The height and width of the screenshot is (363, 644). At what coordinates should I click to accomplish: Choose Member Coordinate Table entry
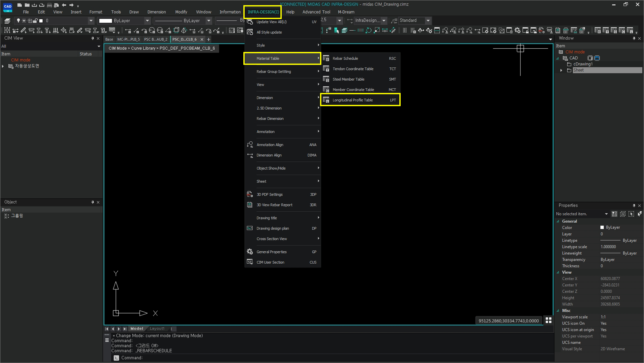[360, 89]
